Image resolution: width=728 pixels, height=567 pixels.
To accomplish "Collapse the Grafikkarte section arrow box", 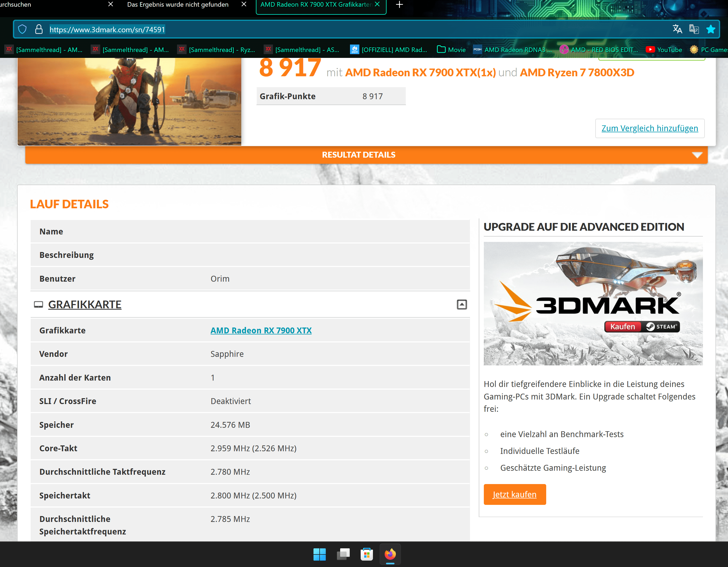I will [462, 305].
